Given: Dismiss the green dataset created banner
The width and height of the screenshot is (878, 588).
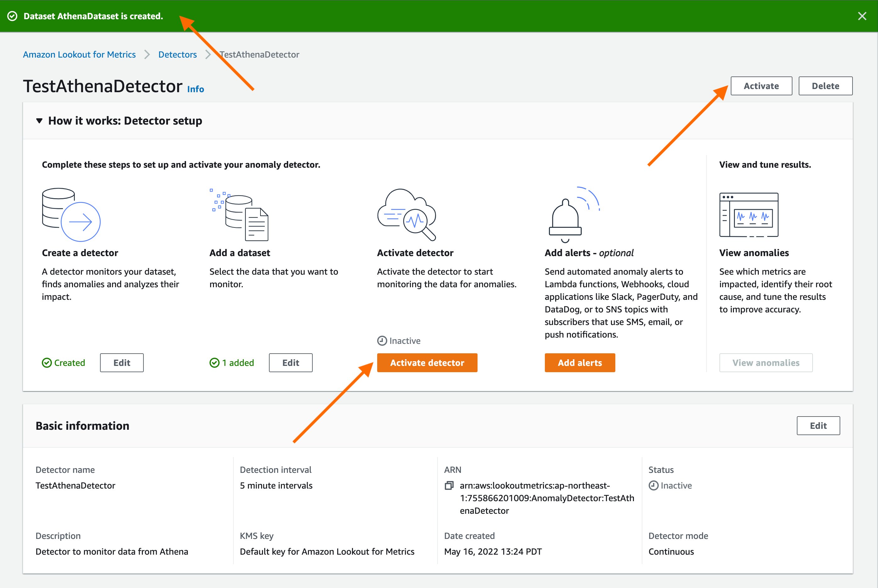Looking at the screenshot, I should [x=862, y=16].
